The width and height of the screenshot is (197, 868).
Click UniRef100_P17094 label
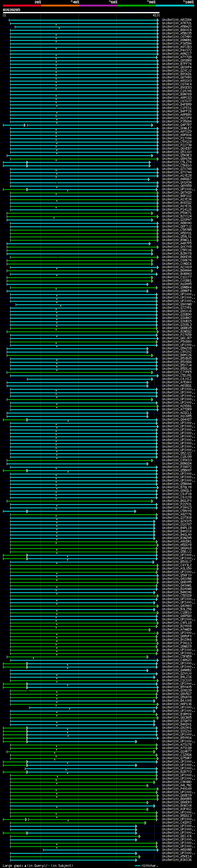(176, 139)
